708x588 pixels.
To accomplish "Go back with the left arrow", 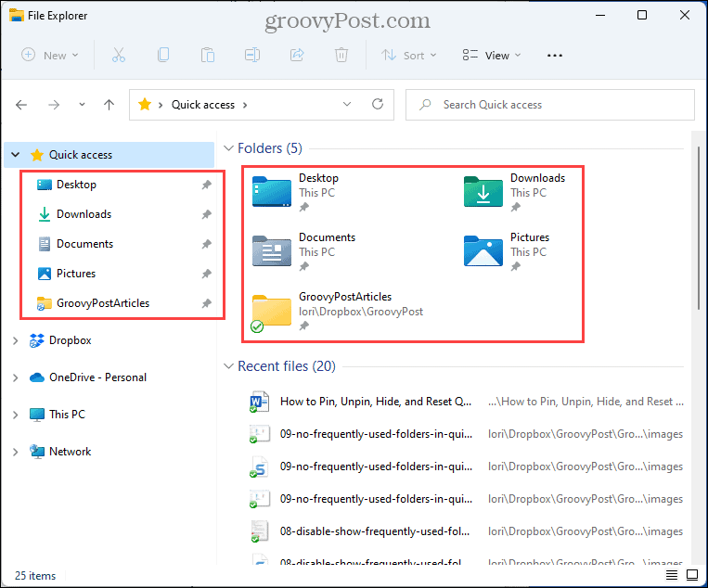I will 21,105.
